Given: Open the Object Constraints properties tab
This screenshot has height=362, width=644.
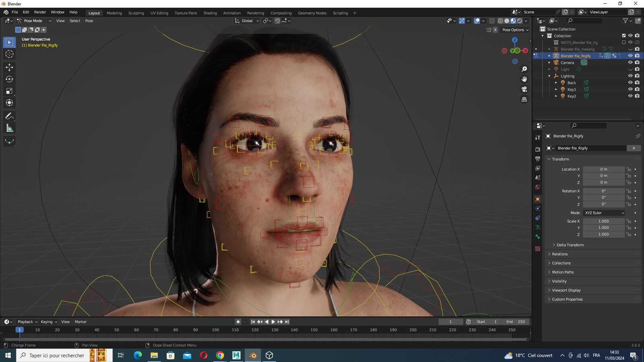Looking at the screenshot, I should coord(537,218).
